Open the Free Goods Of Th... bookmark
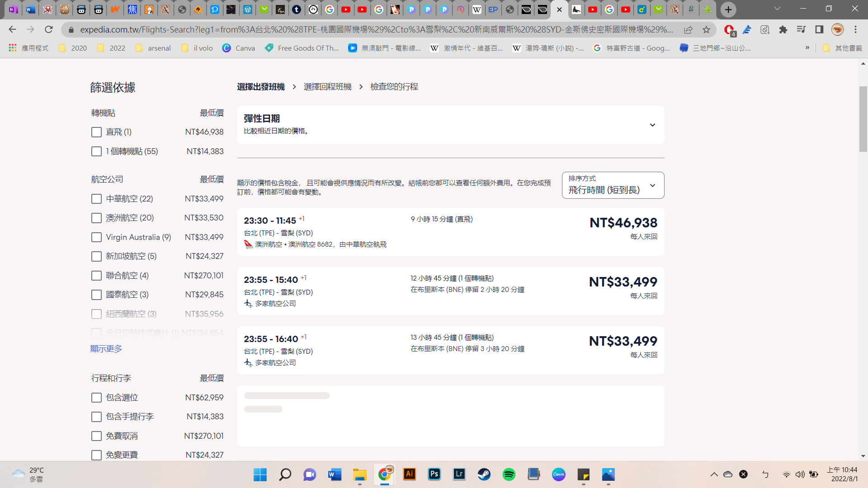This screenshot has height=488, width=868. click(x=302, y=48)
